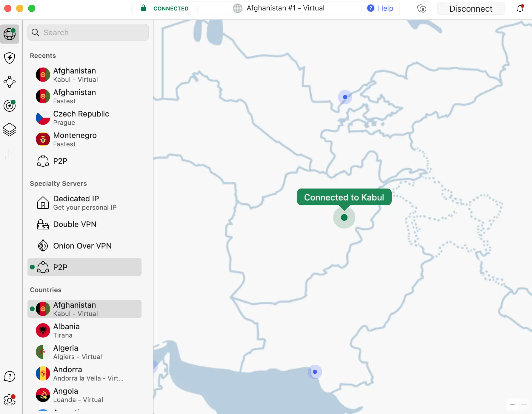Select P2P in Recents list

[84, 161]
